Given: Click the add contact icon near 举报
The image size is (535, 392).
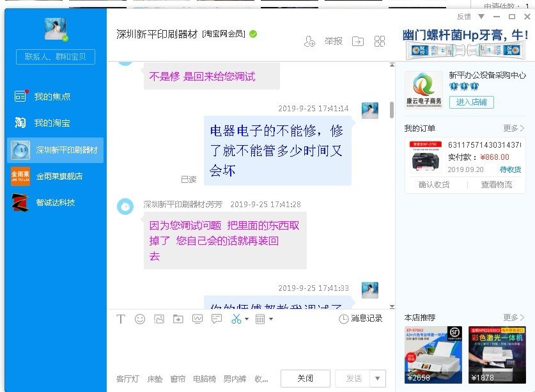Looking at the screenshot, I should pyautogui.click(x=309, y=41).
